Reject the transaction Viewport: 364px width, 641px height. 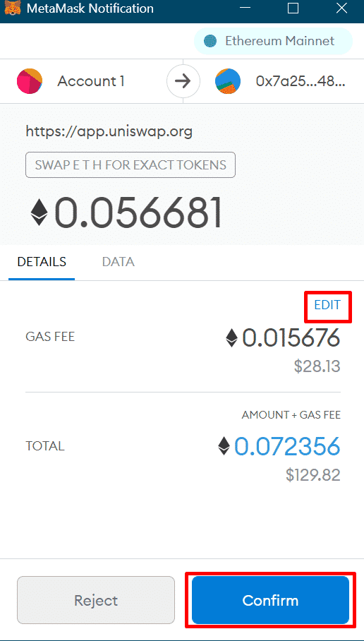(96, 600)
